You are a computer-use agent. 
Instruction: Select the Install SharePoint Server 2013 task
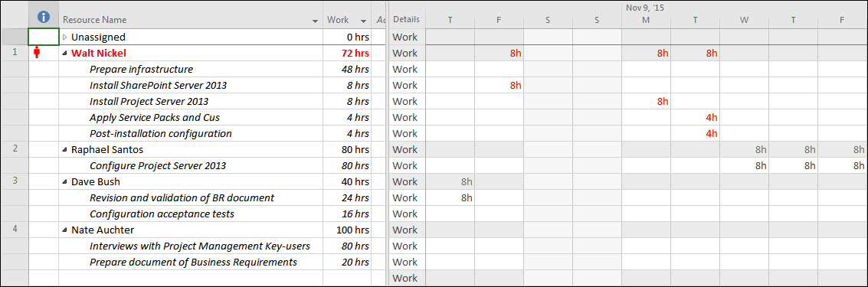coord(158,85)
